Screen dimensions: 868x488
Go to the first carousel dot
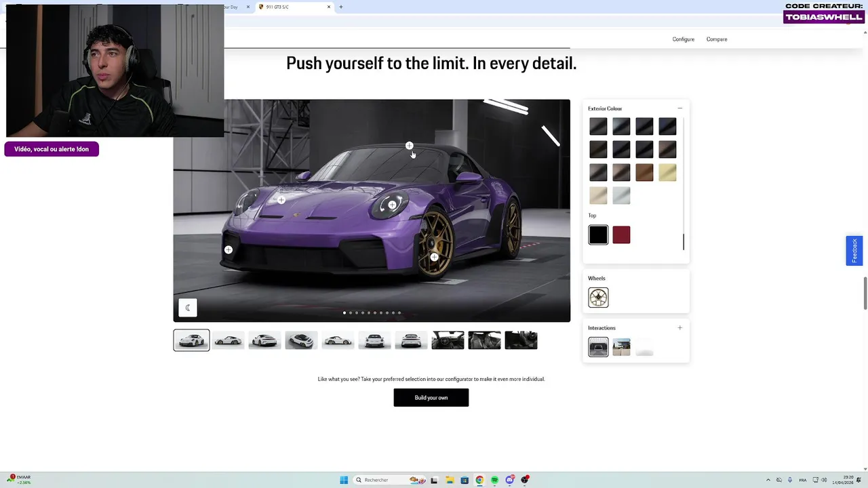(x=344, y=313)
